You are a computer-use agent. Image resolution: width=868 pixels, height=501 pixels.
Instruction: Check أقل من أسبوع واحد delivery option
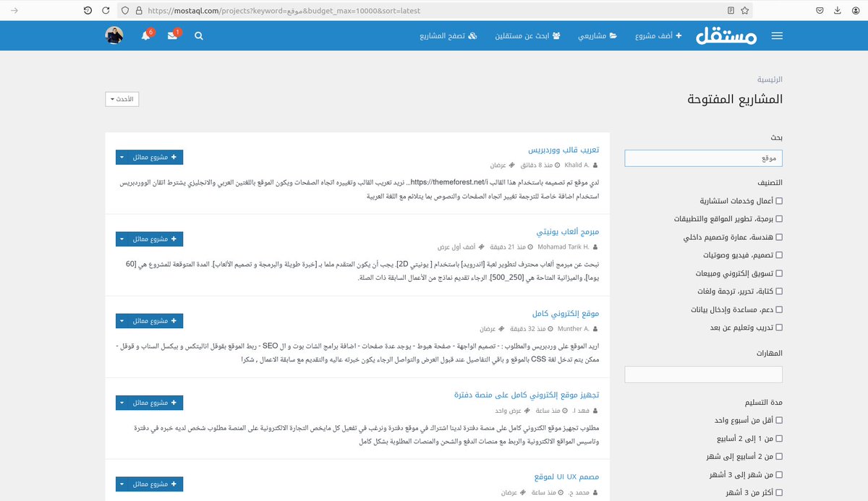778,420
